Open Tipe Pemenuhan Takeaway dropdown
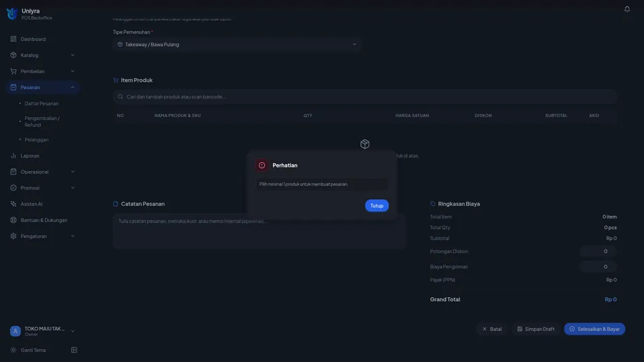Viewport: 644px width, 362px height. tap(237, 44)
